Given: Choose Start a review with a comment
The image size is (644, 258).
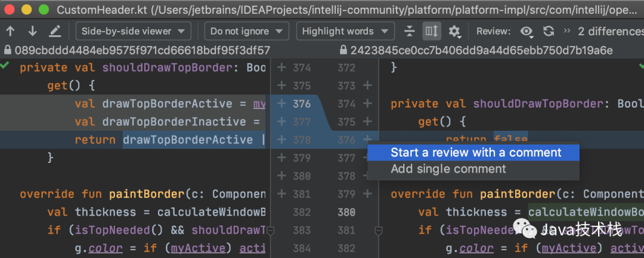Looking at the screenshot, I should 473,153.
